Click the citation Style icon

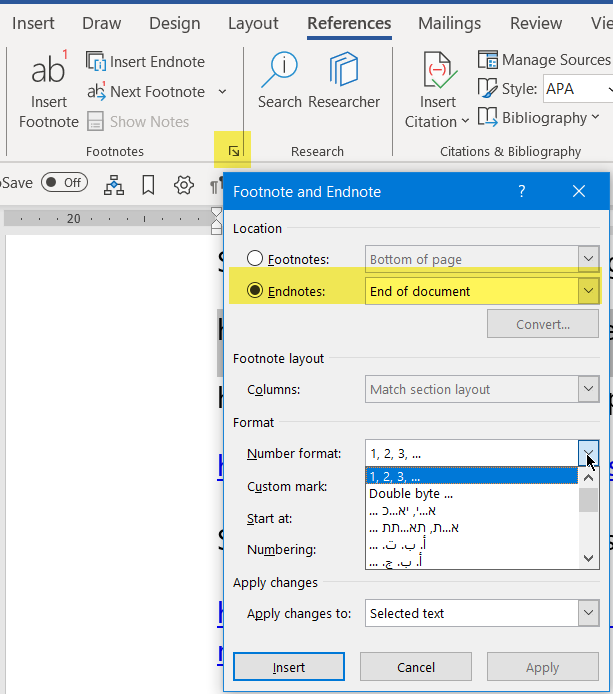coord(487,89)
